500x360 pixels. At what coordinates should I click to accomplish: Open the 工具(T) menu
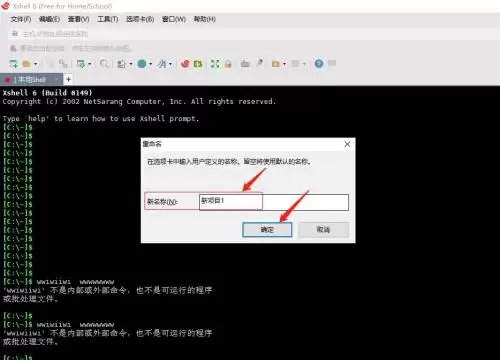pyautogui.click(x=108, y=19)
